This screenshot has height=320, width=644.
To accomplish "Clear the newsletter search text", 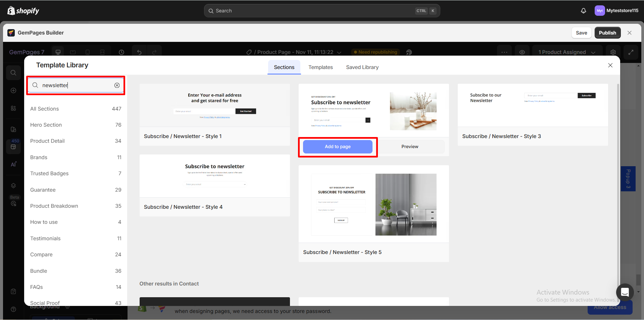I will 117,85.
